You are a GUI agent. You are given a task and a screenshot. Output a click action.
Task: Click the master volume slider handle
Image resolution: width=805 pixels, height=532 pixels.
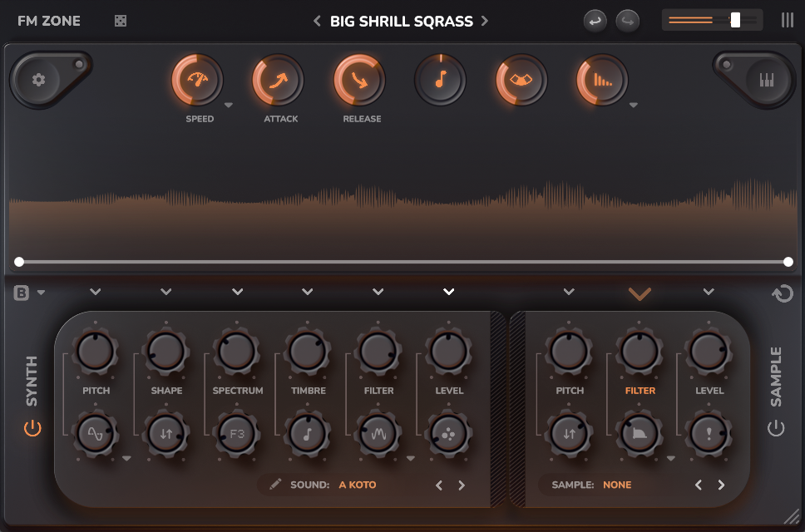tap(735, 20)
